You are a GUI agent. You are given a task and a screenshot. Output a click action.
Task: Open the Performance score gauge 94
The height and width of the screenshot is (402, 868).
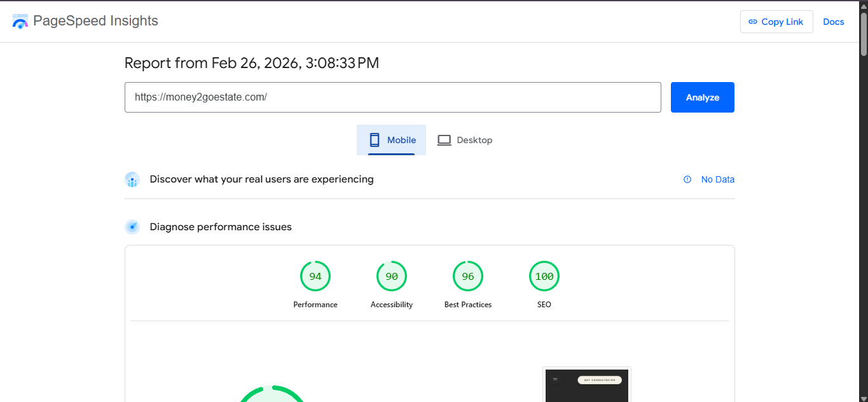coord(315,276)
